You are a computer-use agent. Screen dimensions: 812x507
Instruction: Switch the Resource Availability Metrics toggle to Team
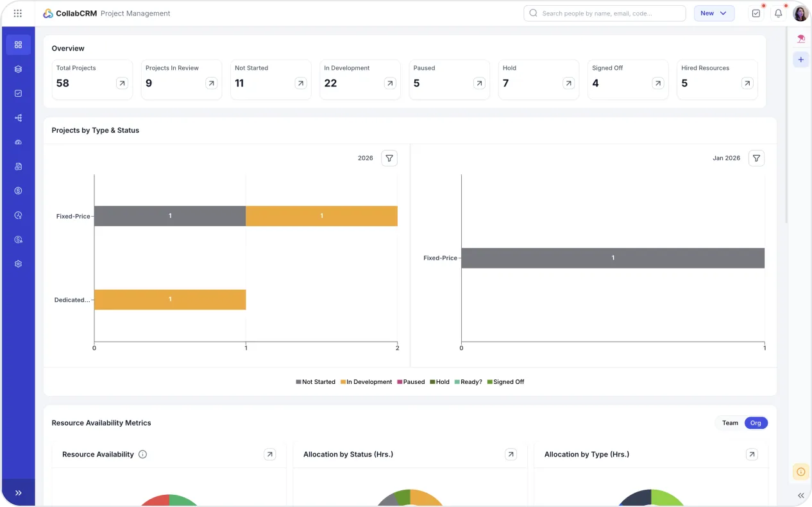coord(730,423)
